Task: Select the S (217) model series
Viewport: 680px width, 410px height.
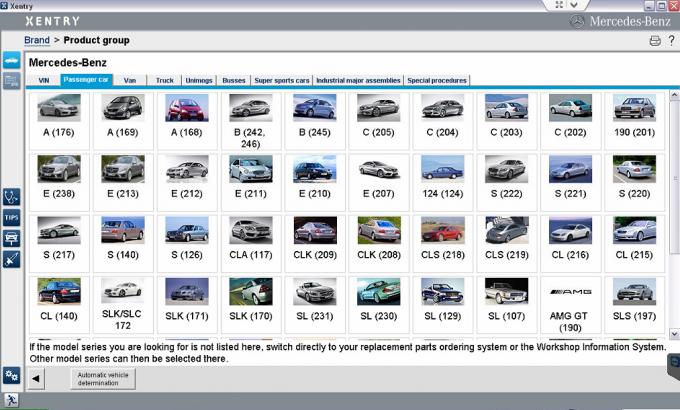Action: point(59,243)
